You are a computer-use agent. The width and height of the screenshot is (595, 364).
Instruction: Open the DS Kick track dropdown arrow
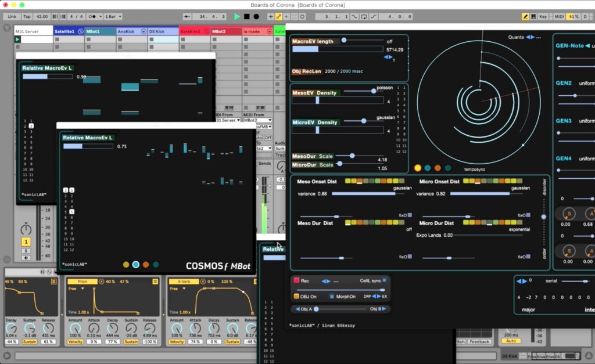coord(175,31)
